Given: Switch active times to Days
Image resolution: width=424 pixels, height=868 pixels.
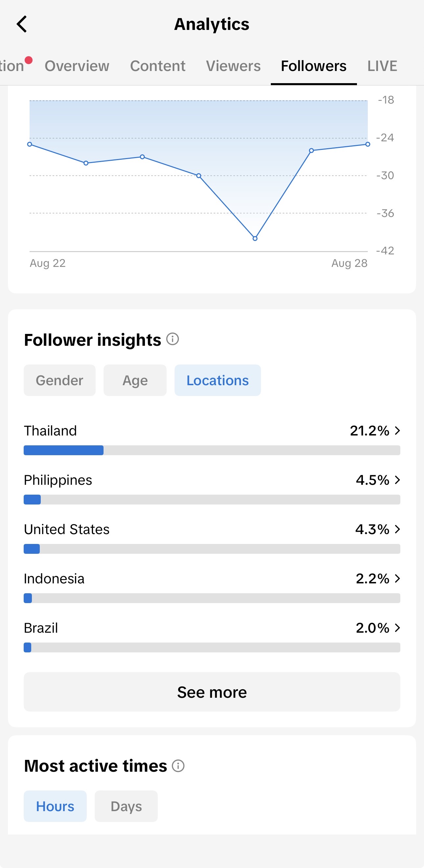Looking at the screenshot, I should (x=126, y=806).
